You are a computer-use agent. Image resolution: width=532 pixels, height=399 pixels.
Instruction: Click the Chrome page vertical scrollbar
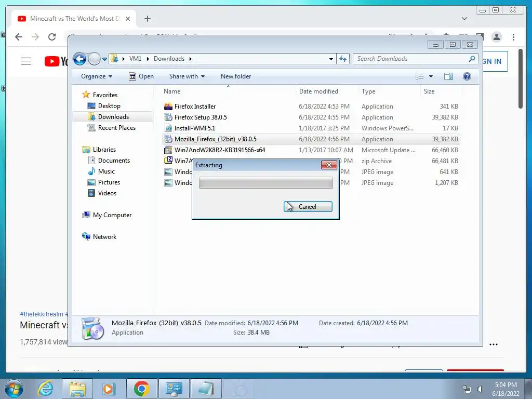(521, 79)
